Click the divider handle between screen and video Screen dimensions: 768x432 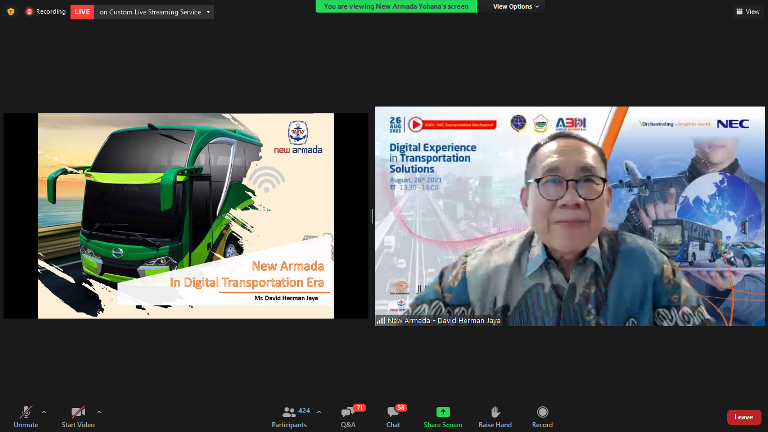point(372,216)
